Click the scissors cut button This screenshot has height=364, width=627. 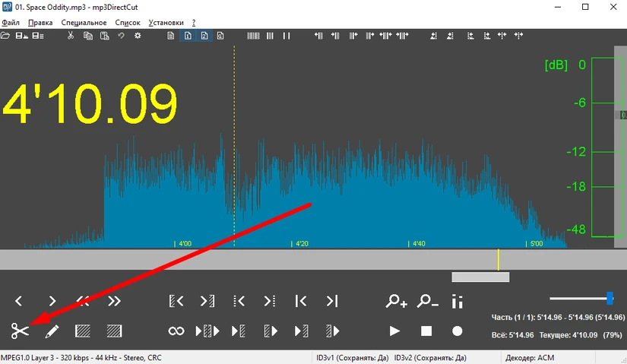pyautogui.click(x=20, y=331)
